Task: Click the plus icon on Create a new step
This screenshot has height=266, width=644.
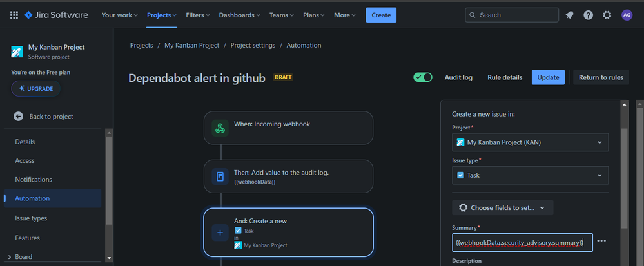Action: [220, 233]
